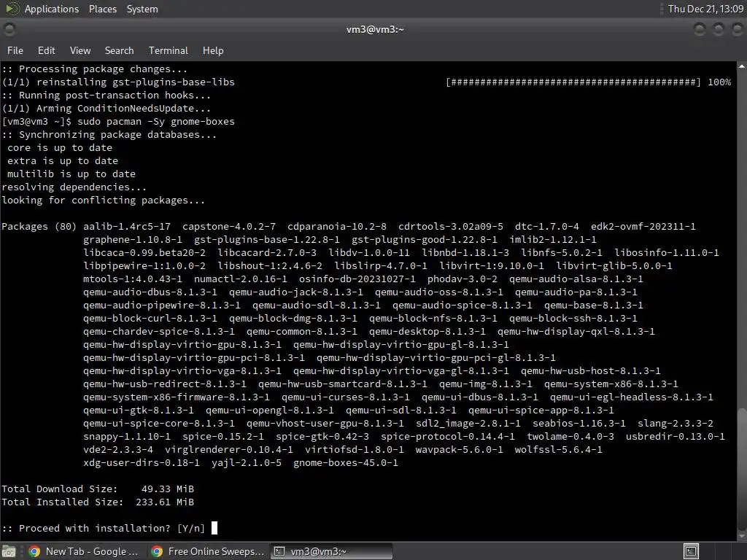
Task: Click the 'sudo pacman -Sy gnome-boxes' command text
Action: [x=156, y=122]
